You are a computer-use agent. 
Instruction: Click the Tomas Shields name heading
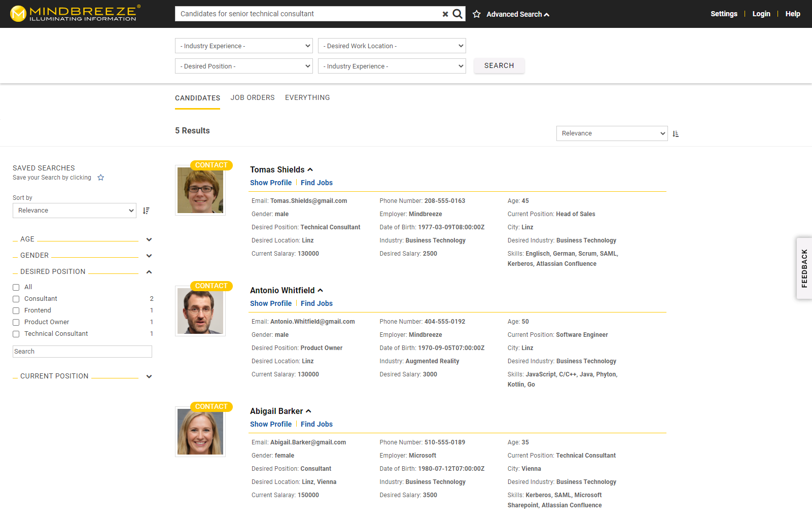[277, 169]
